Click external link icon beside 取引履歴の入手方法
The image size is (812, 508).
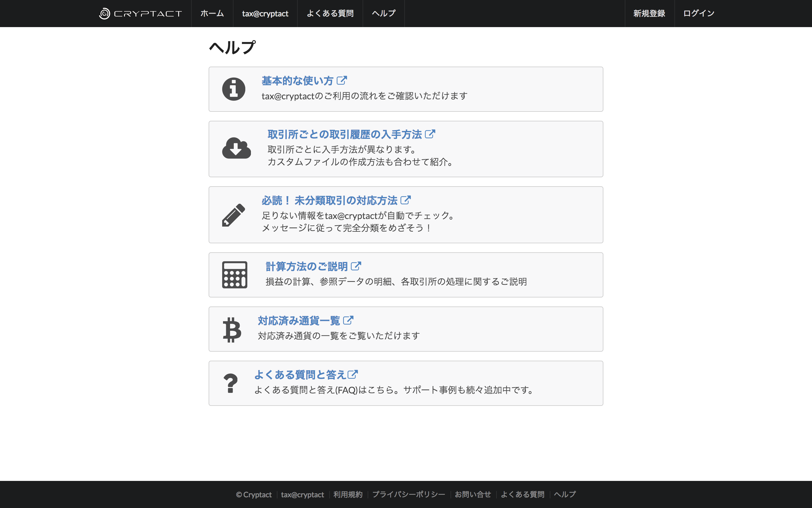[430, 134]
